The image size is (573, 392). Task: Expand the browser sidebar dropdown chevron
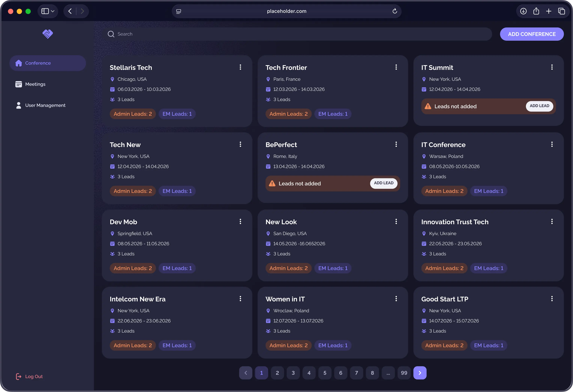click(x=52, y=11)
